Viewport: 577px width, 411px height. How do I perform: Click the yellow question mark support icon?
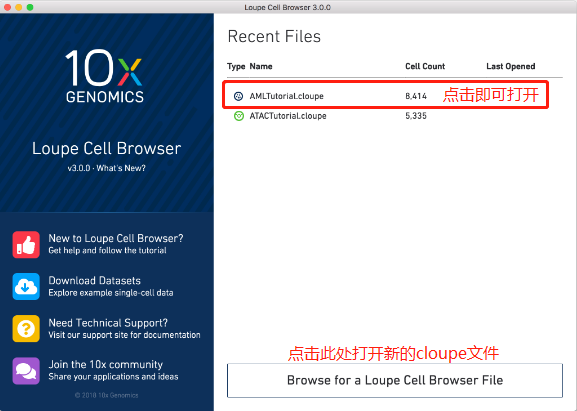pyautogui.click(x=26, y=328)
